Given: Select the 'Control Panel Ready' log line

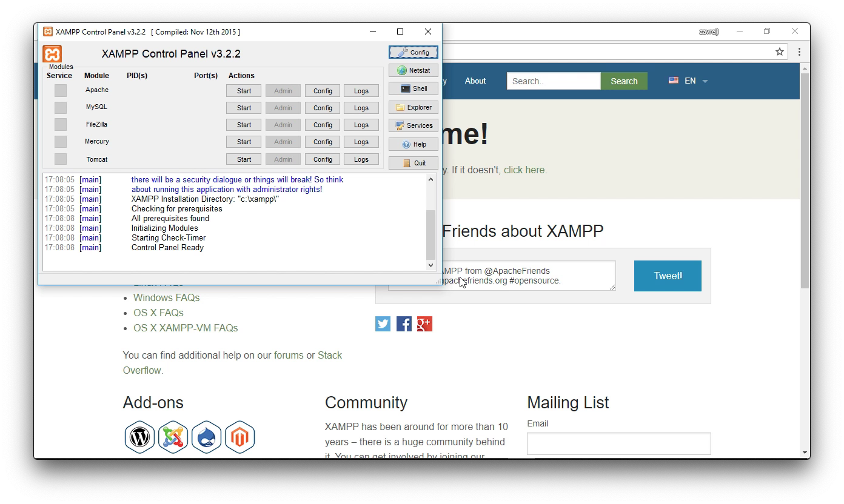Looking at the screenshot, I should click(x=168, y=247).
